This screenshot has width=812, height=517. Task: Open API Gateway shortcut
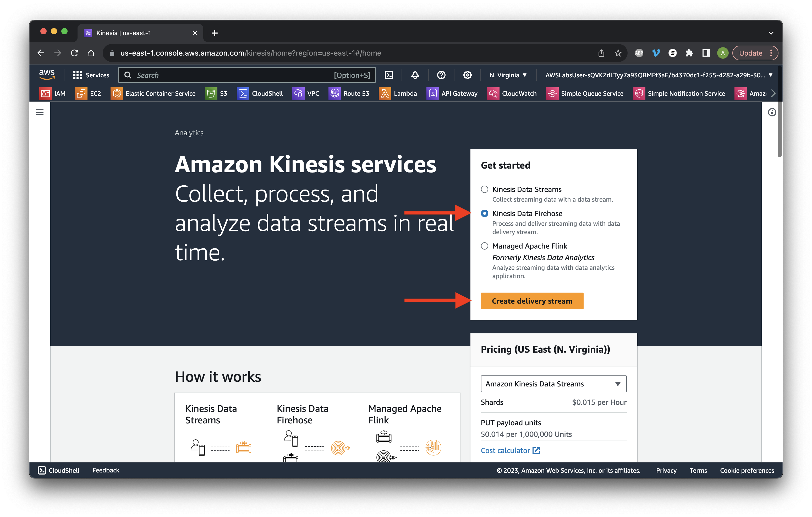(452, 94)
